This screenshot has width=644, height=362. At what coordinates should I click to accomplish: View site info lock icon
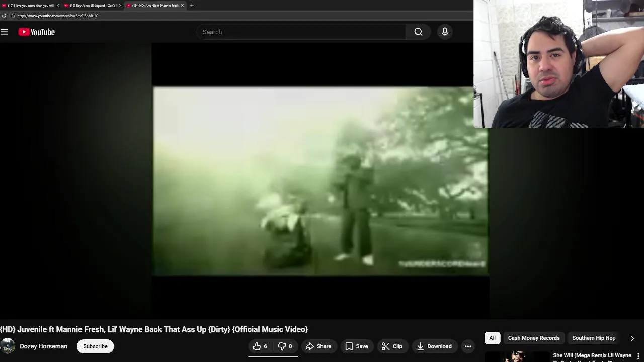tap(13, 16)
